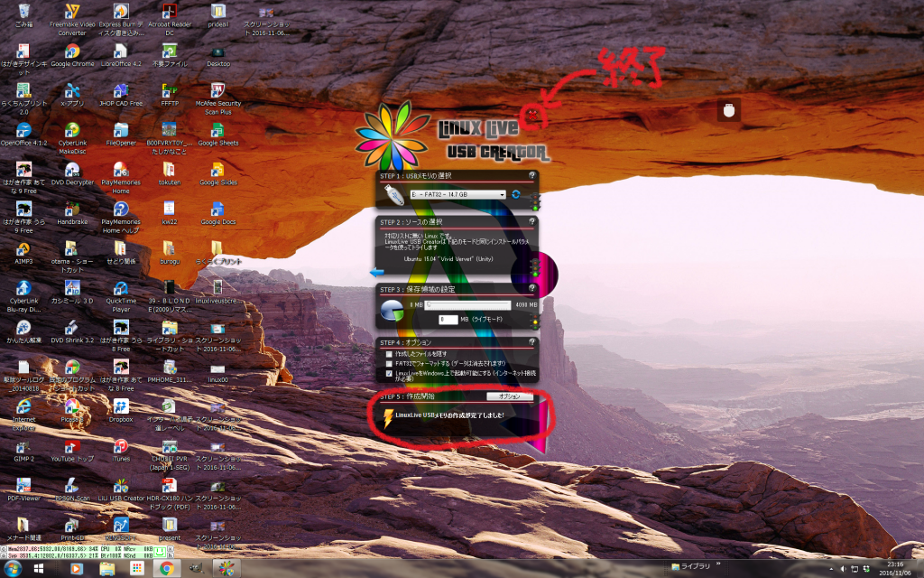
Task: Uncheck the LinuxLive Windows boot option
Action: 387,374
